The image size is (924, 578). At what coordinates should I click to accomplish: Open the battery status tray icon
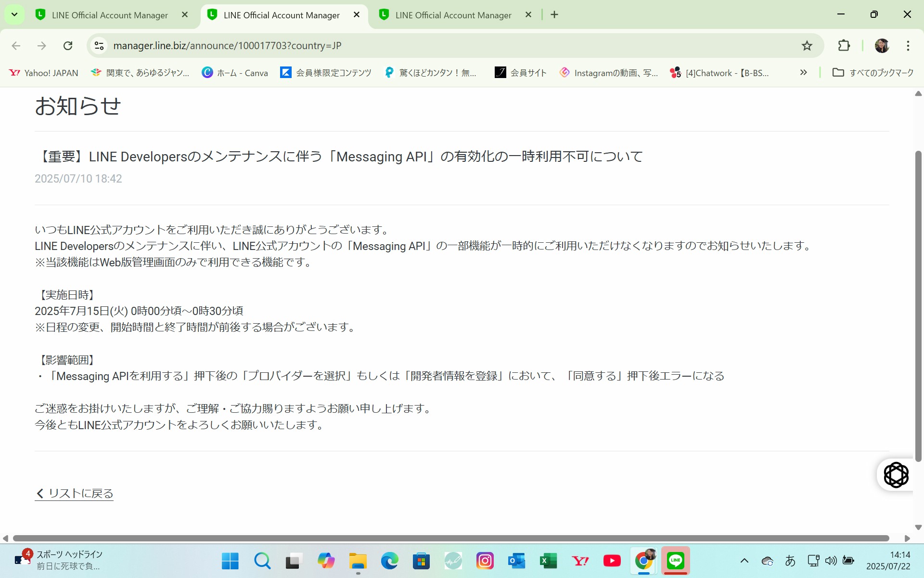[x=848, y=561]
